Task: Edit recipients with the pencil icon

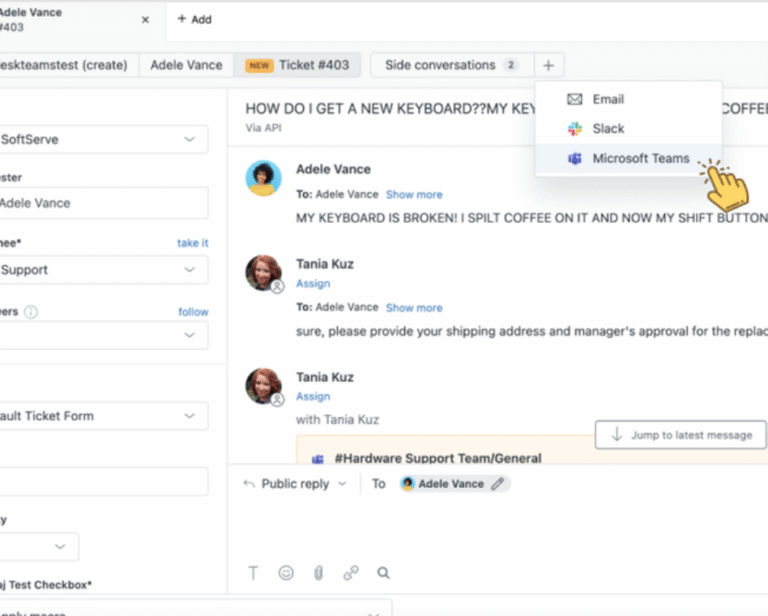Action: point(498,484)
